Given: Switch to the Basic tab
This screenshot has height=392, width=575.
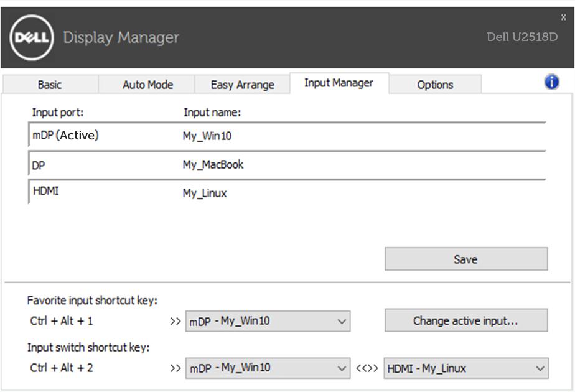Looking at the screenshot, I should coord(50,85).
